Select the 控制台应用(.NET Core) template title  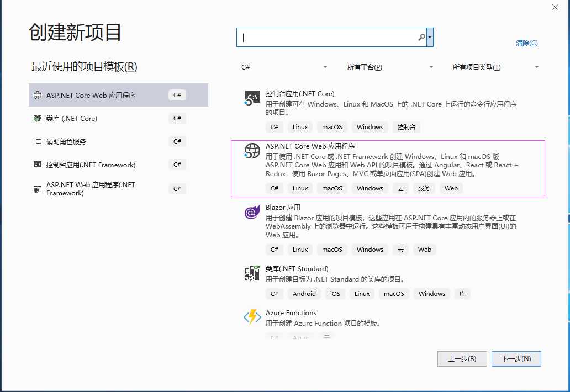[x=300, y=94]
